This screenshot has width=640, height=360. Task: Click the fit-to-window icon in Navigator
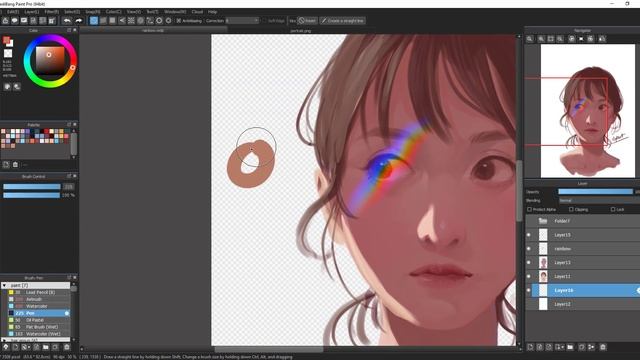tap(551, 39)
